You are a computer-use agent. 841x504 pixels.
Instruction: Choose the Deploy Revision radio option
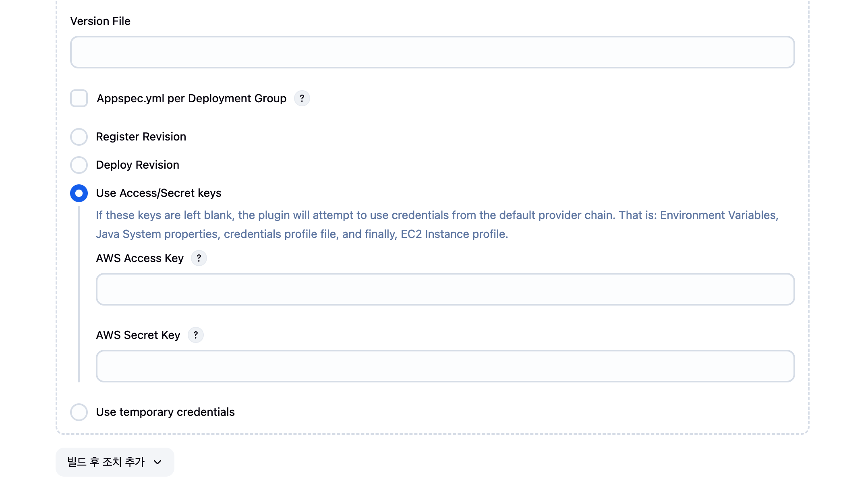[79, 165]
